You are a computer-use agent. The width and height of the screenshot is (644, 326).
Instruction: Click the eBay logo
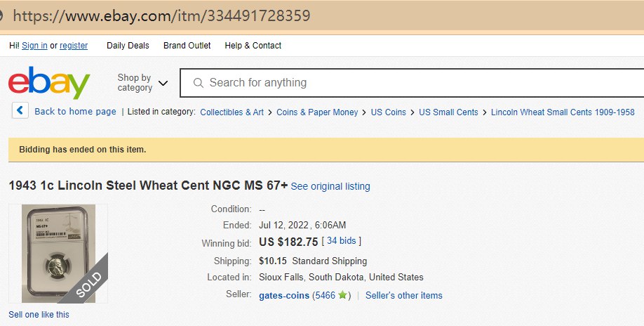tap(49, 84)
